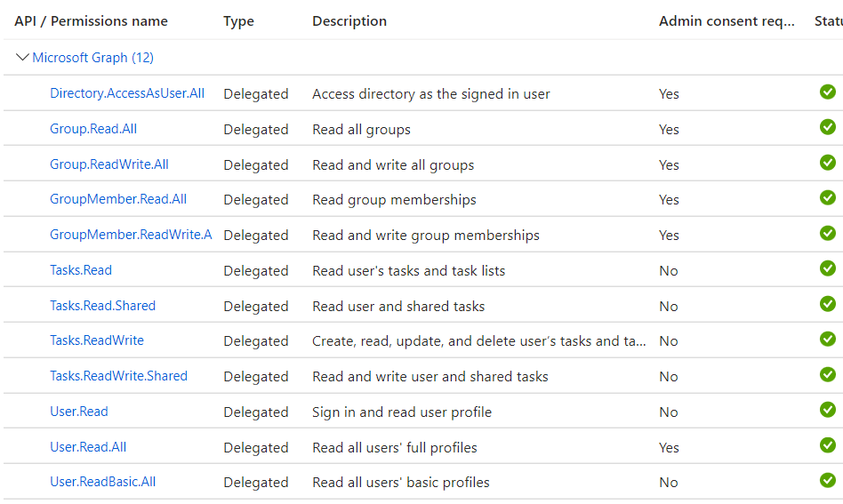The height and width of the screenshot is (504, 843).
Task: Select the 'Read all groups' description
Action: (361, 130)
